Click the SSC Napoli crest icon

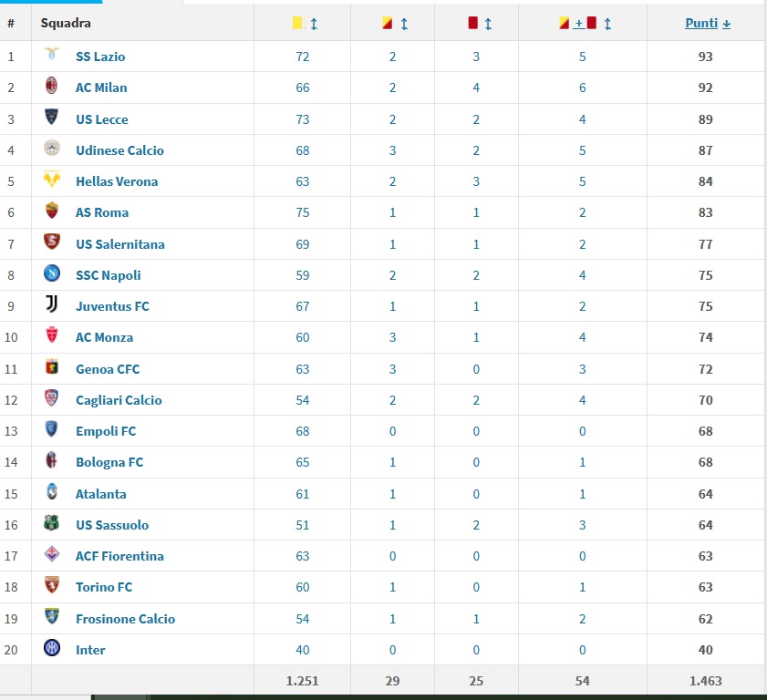[x=52, y=274]
